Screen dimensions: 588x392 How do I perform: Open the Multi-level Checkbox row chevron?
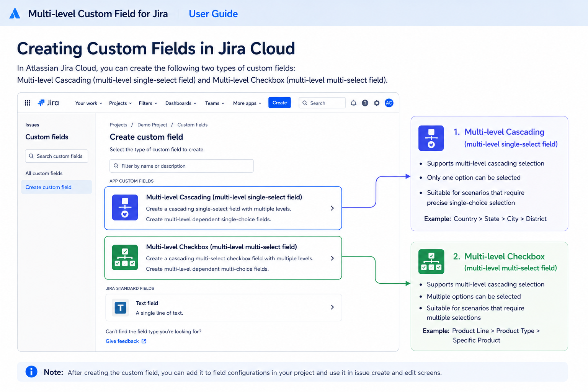click(332, 258)
